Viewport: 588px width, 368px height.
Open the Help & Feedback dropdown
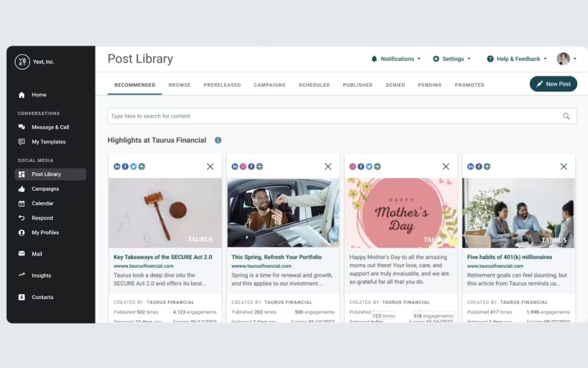click(x=517, y=59)
